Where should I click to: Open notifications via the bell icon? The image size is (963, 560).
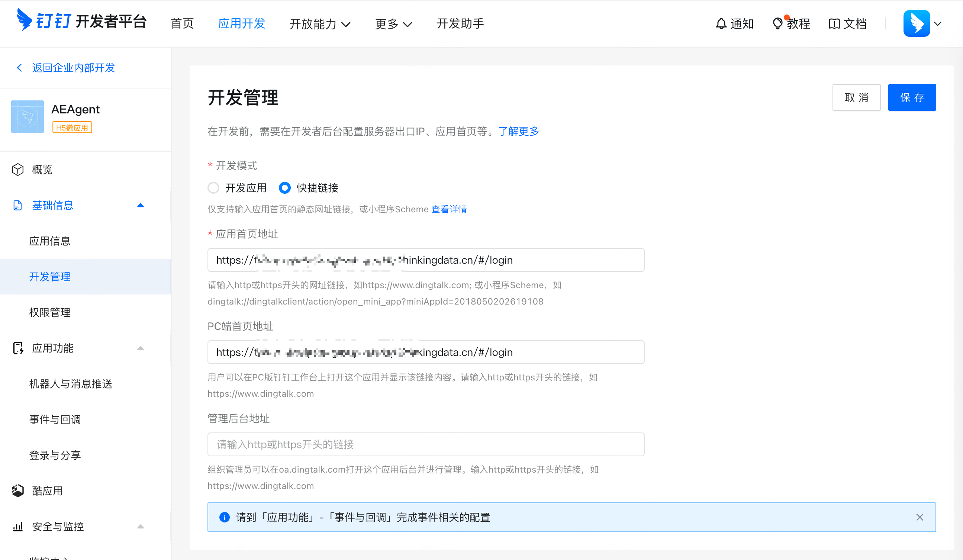(721, 24)
